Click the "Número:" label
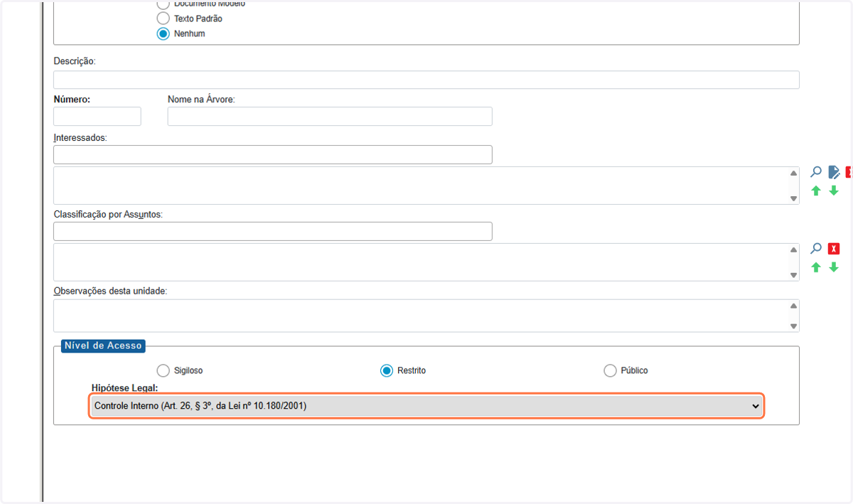 pyautogui.click(x=72, y=100)
